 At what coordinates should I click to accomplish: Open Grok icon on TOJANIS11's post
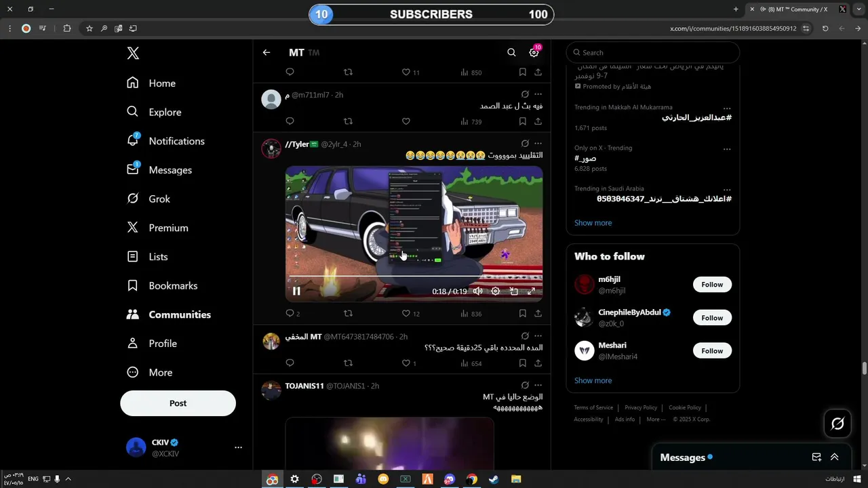[x=525, y=385]
